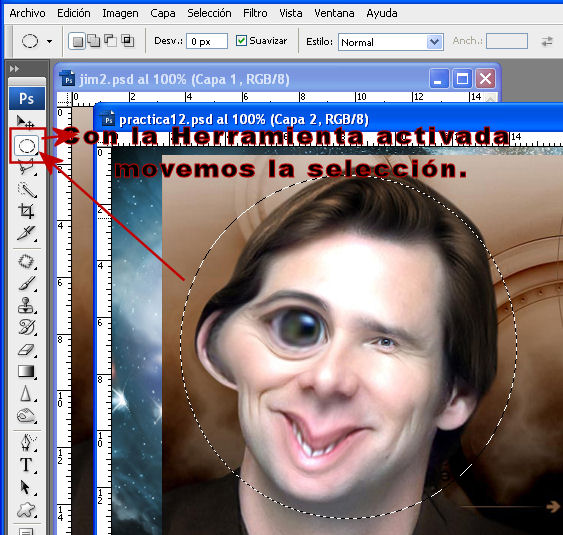Select the Brush tool
Screen dimensions: 563x535
[x=27, y=284]
